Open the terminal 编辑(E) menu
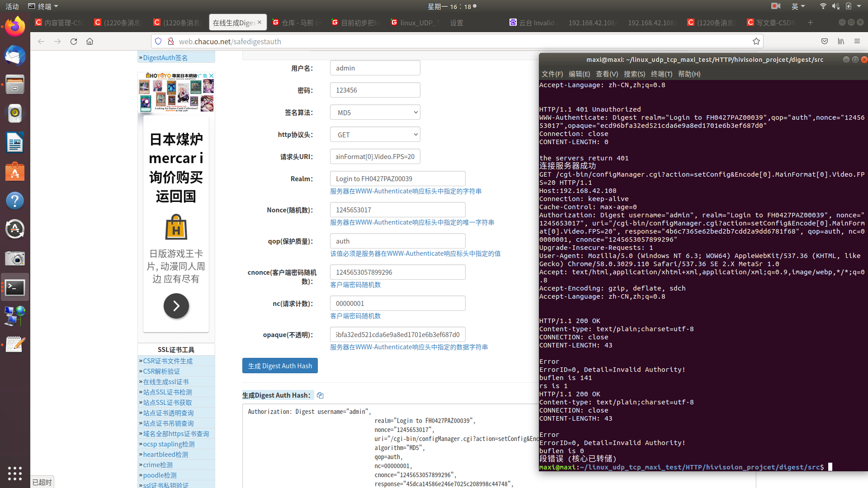The image size is (868, 488). coord(579,74)
